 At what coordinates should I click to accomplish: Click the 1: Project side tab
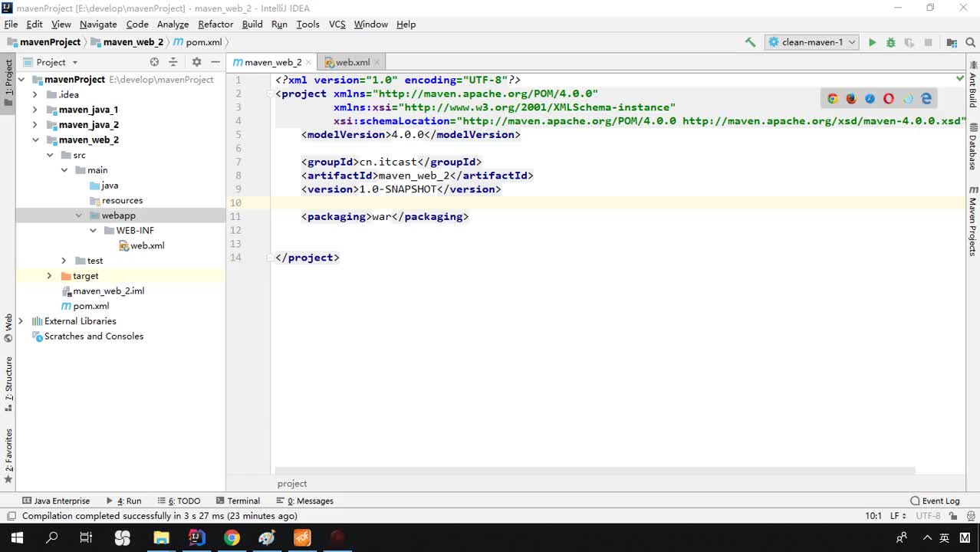tap(8, 83)
